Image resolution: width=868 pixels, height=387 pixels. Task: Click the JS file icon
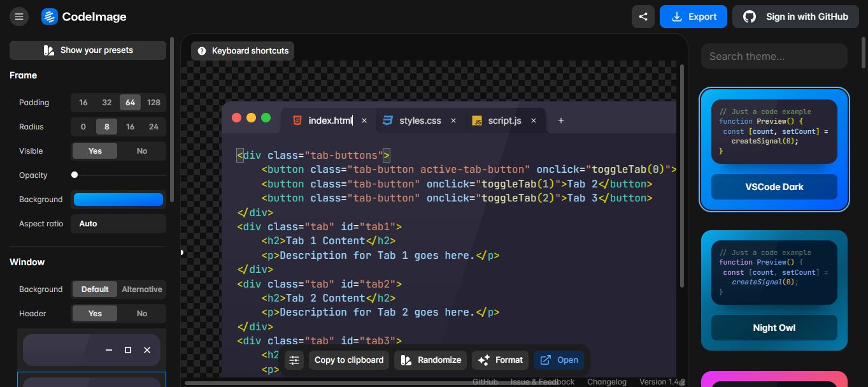tap(477, 120)
